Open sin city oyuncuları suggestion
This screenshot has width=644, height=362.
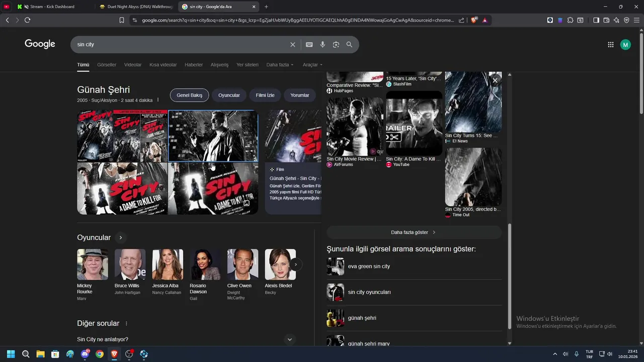(414, 292)
